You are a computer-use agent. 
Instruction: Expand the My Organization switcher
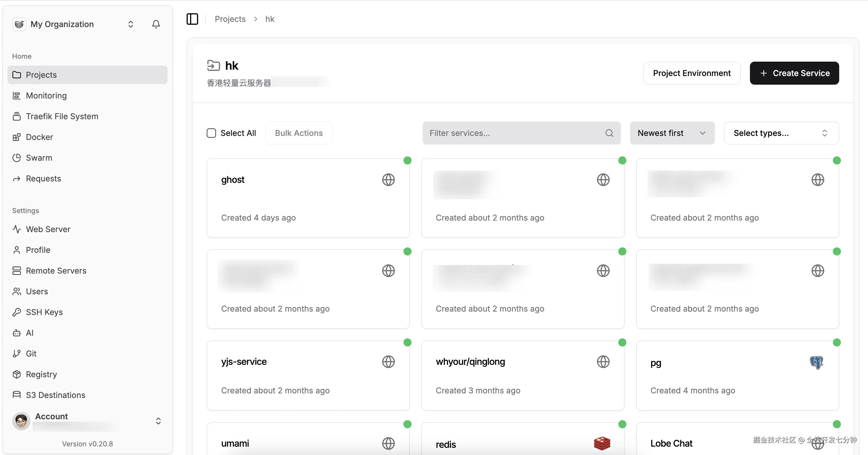130,24
